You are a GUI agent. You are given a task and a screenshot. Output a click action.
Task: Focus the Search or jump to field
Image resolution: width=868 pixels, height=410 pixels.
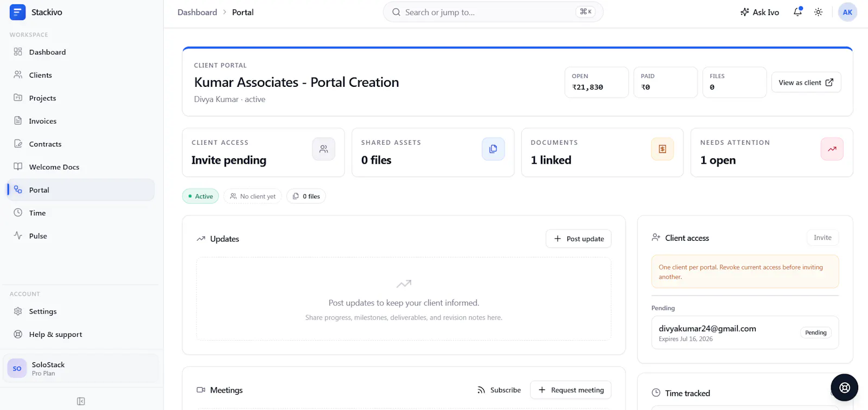coord(493,12)
